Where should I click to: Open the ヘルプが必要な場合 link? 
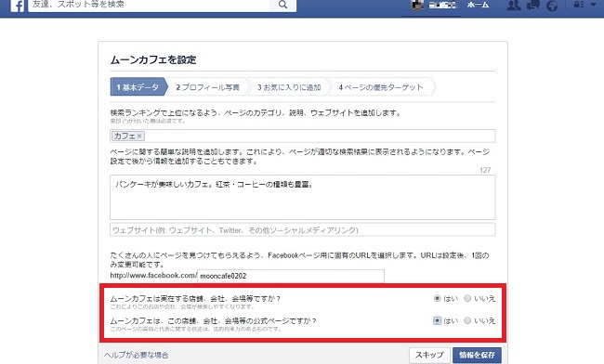pyautogui.click(x=136, y=355)
